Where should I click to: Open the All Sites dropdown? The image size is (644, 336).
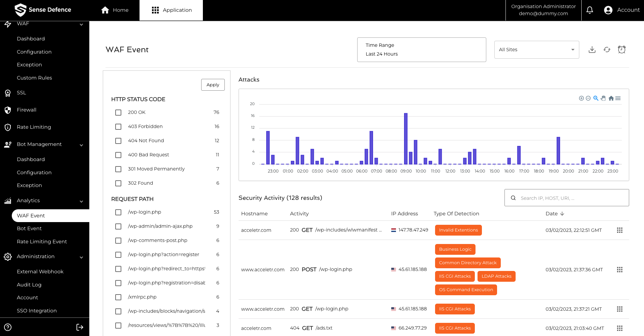[x=536, y=50]
